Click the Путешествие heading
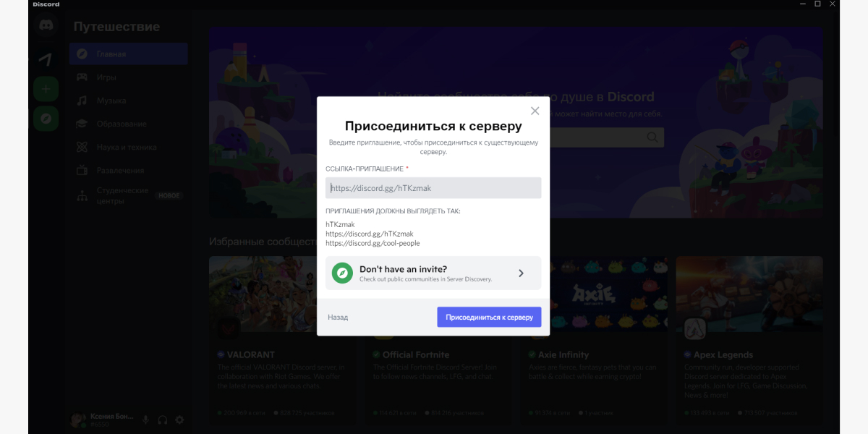 click(x=116, y=27)
